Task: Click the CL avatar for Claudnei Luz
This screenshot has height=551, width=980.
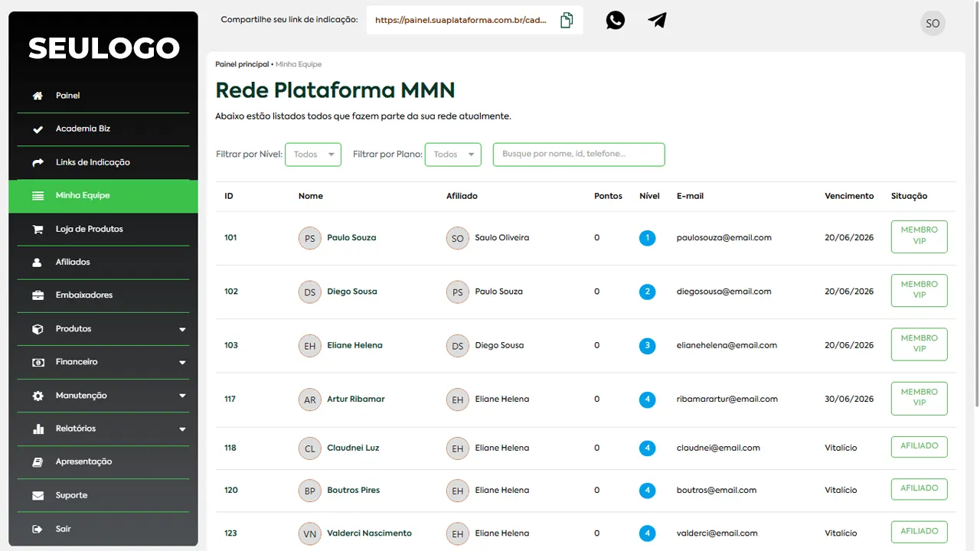Action: [x=310, y=448]
